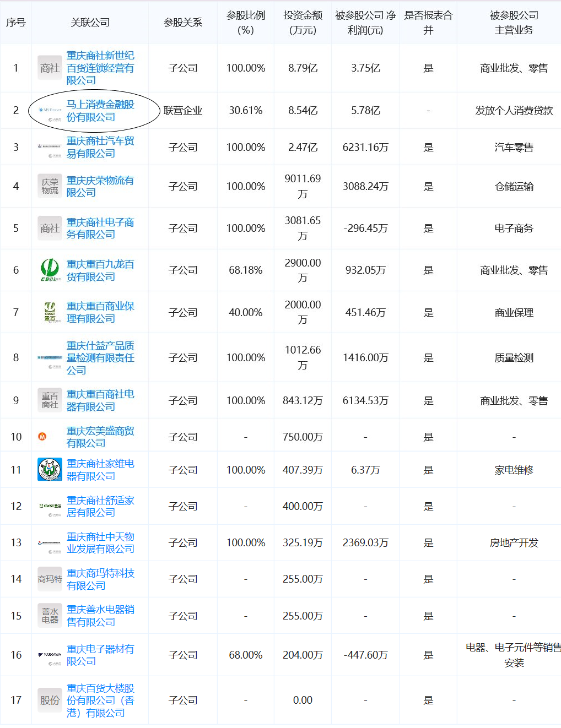This screenshot has height=728, width=561.
Task: Click the 善水电器 logo icon
Action: (x=50, y=616)
